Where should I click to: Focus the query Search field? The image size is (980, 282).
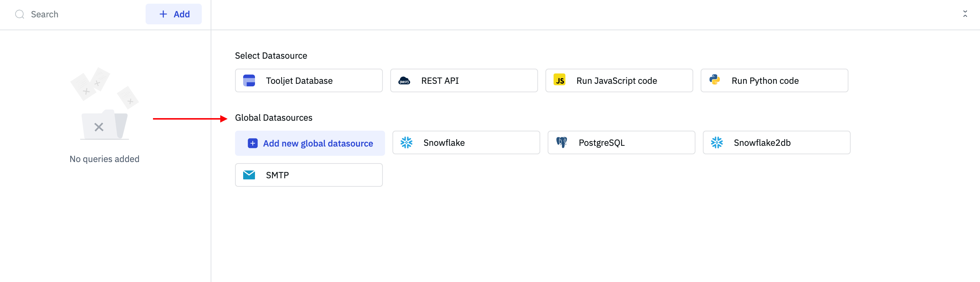76,14
